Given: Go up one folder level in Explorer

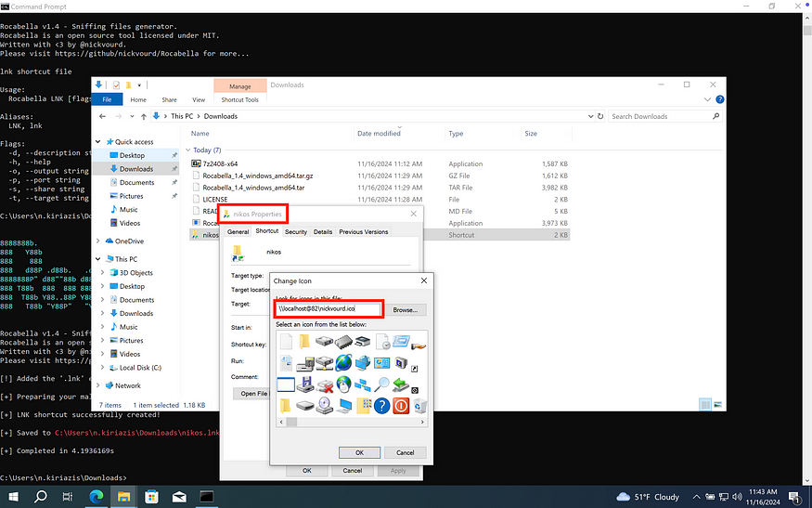Looking at the screenshot, I should click(144, 116).
